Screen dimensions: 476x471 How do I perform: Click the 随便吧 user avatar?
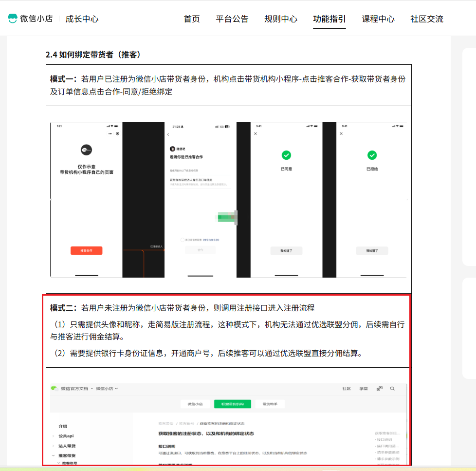pyautogui.click(x=172, y=149)
